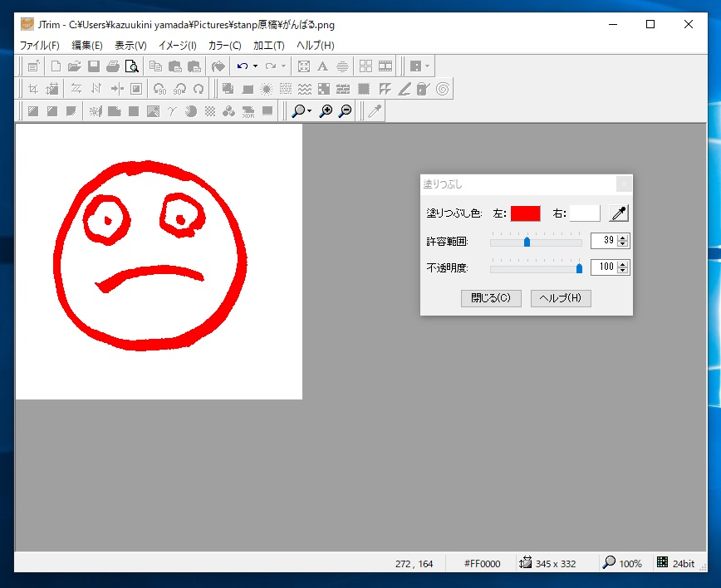721x588 pixels.
Task: Open the イメージ(I) menu
Action: coord(177,46)
